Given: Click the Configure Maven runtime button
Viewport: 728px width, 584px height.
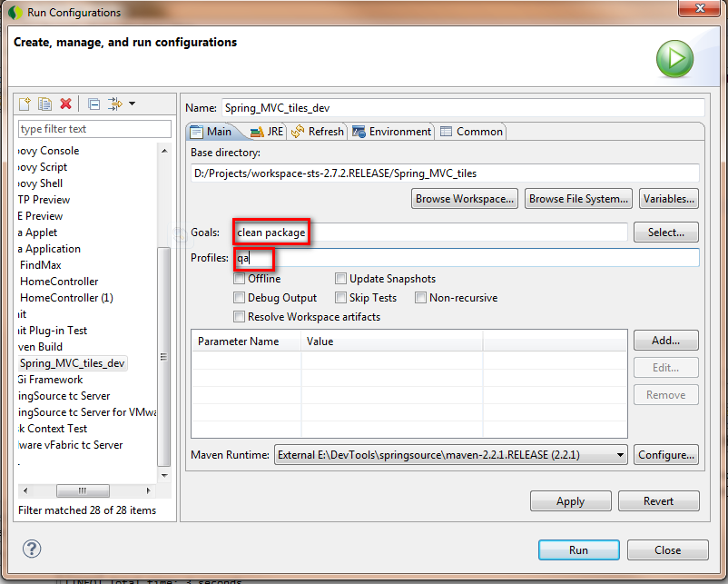Looking at the screenshot, I should 665,455.
